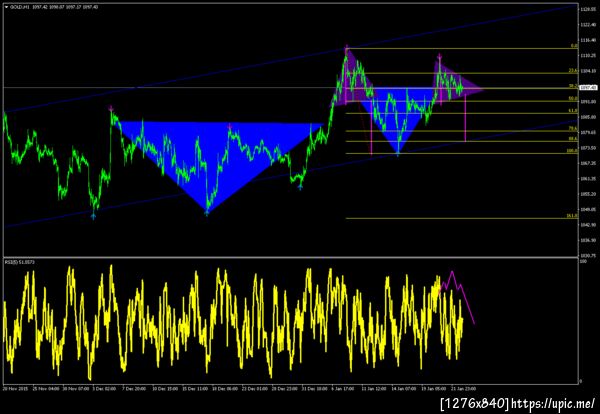Click the GOLD,H1 symbol label
Image resolution: width=600 pixels, height=414 pixels.
18,7
